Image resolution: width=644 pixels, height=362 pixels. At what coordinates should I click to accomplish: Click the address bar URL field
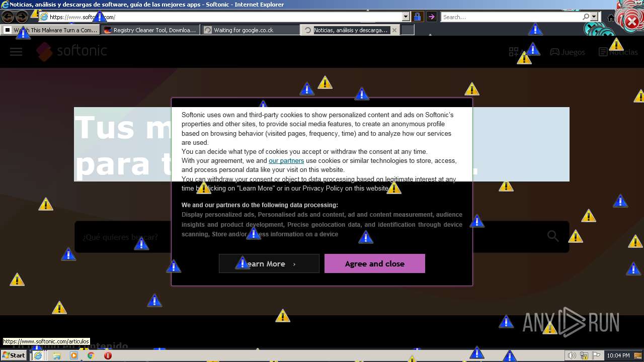click(225, 17)
